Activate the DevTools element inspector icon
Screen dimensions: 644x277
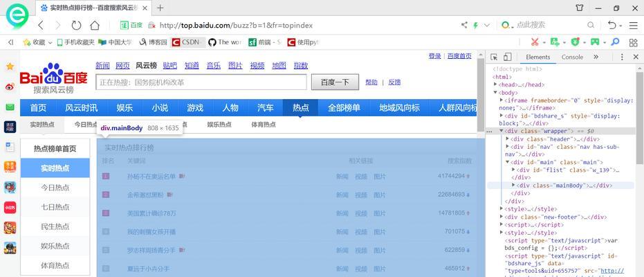[494, 57]
